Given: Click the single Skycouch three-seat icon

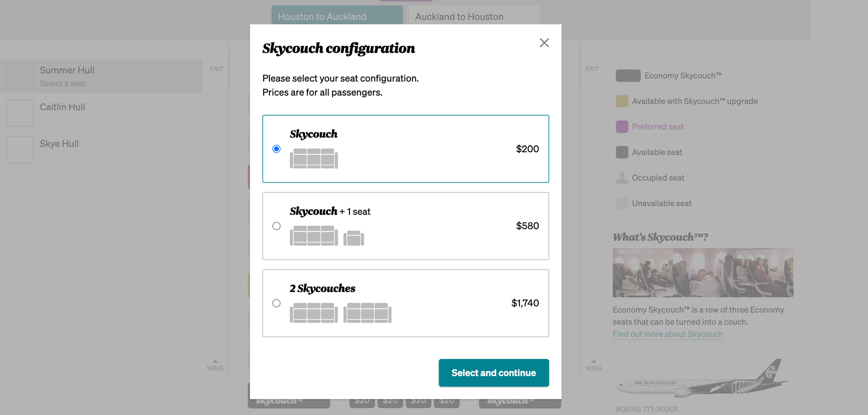Looking at the screenshot, I should pyautogui.click(x=314, y=159).
